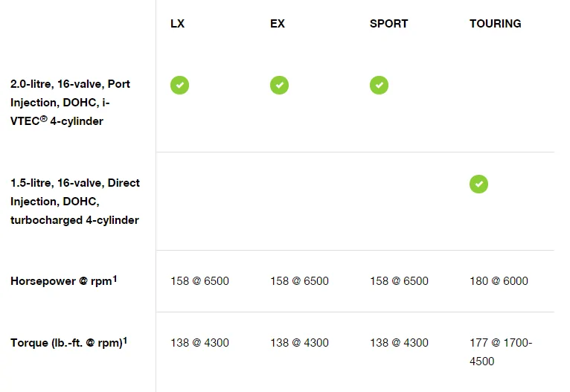
Task: Select the EX trim column header
Action: (x=278, y=24)
